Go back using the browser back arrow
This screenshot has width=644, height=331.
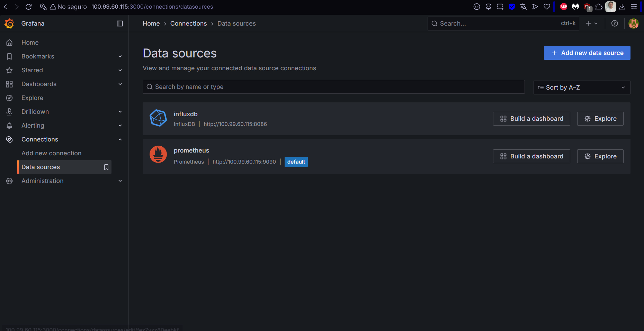tap(6, 7)
